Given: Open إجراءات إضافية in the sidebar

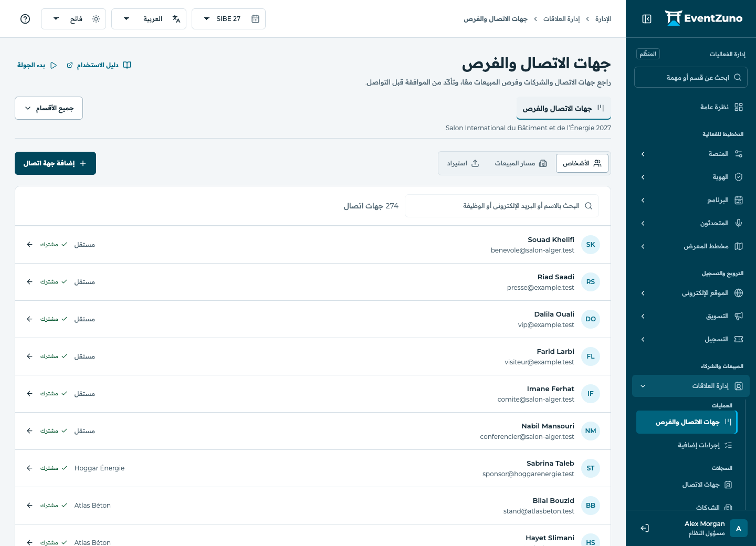Looking at the screenshot, I should (x=687, y=445).
